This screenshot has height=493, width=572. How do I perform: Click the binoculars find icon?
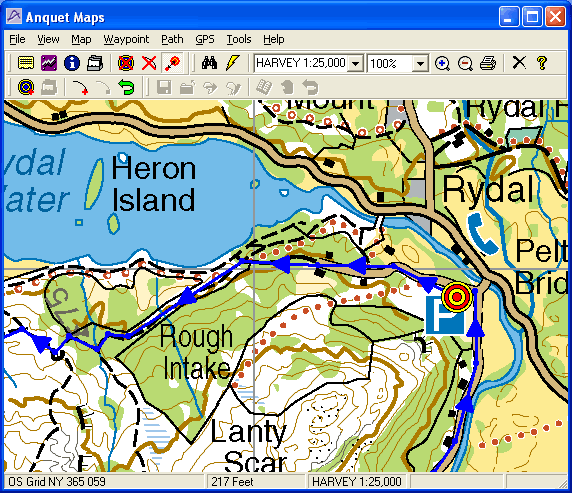[209, 63]
